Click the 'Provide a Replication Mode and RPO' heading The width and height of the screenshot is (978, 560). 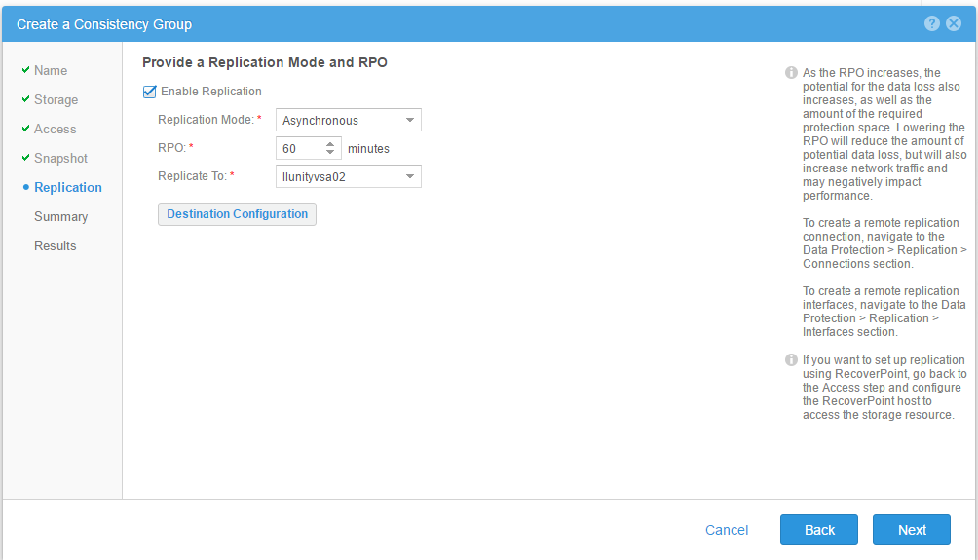[264, 62]
